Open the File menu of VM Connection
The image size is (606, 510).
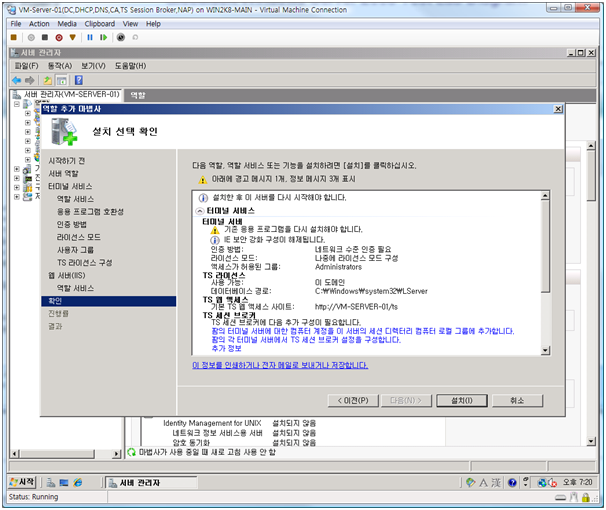(16, 24)
